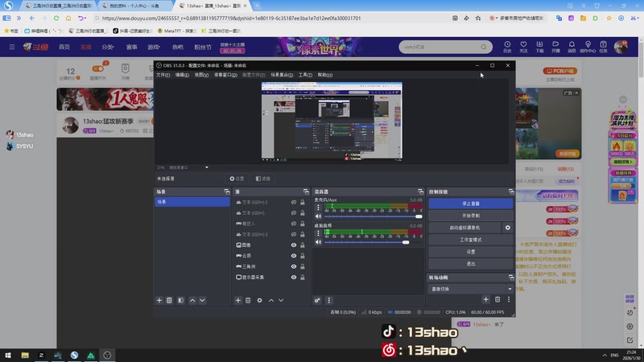The width and height of the screenshot is (644, 362).
Task: Adjust the 桌面音频 volume slider
Action: (x=373, y=242)
